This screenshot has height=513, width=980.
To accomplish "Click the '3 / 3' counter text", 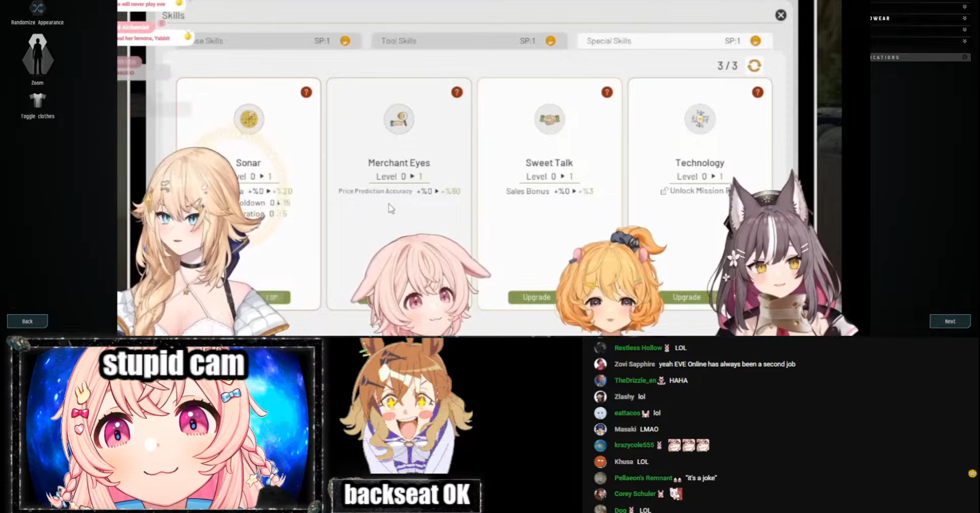I will tap(727, 66).
